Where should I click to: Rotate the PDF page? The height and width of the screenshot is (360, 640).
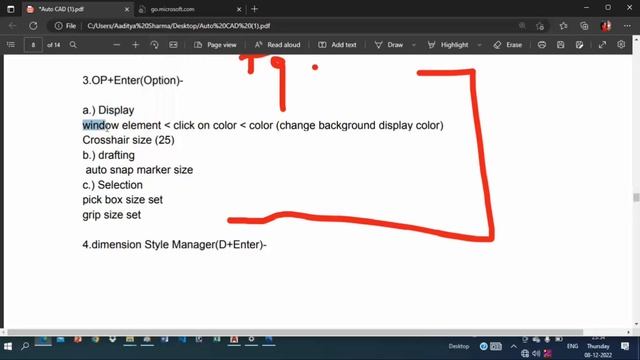click(154, 45)
